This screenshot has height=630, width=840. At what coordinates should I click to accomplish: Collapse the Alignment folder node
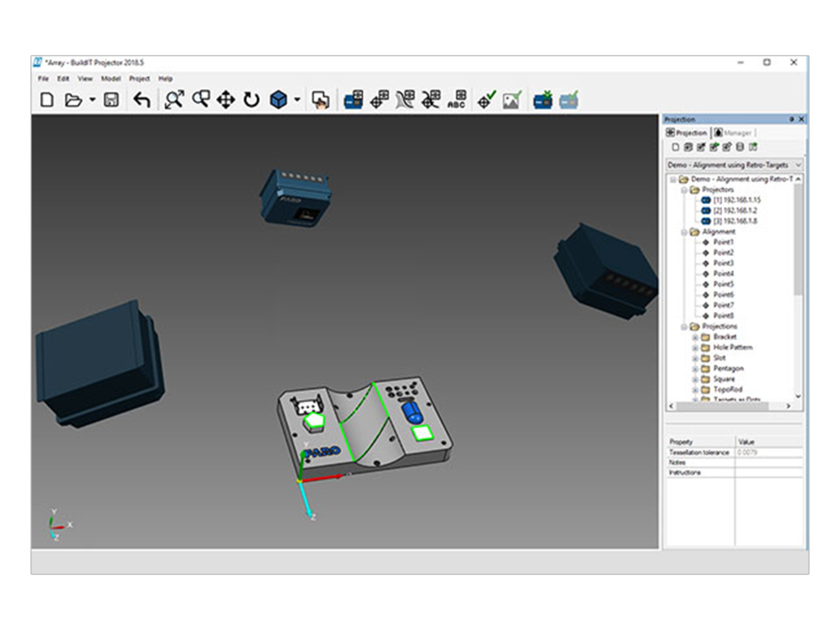684,232
